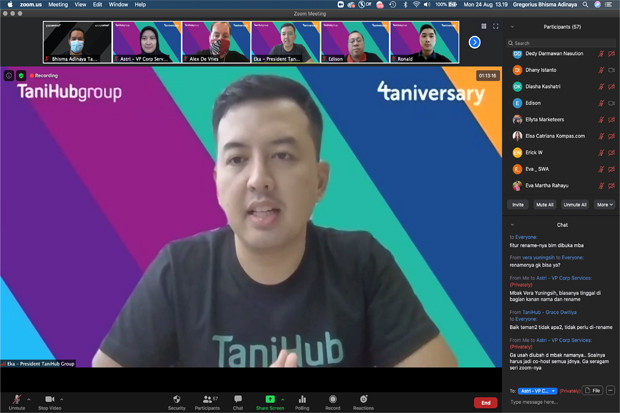620x413 pixels.
Task: Toggle mute for Edison in list
Action: (x=601, y=103)
